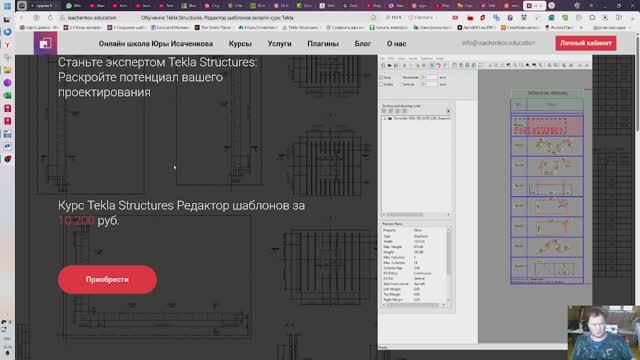This screenshot has width=640, height=360.
Task: Open Edit menu in Template Editor
Action: point(391,58)
